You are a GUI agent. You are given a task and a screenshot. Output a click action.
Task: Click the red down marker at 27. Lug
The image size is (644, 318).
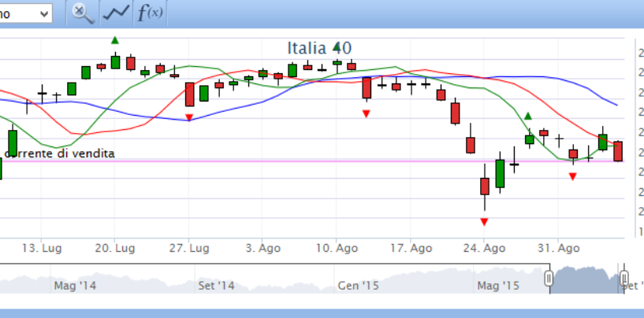(x=189, y=117)
